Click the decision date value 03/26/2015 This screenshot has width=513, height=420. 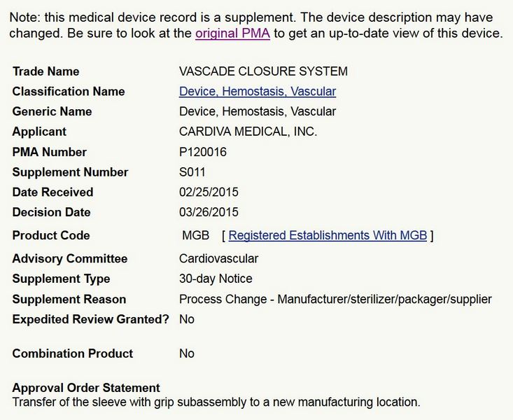tap(209, 212)
